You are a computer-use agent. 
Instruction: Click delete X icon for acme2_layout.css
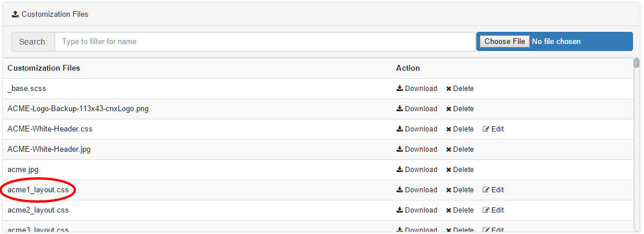pos(448,210)
